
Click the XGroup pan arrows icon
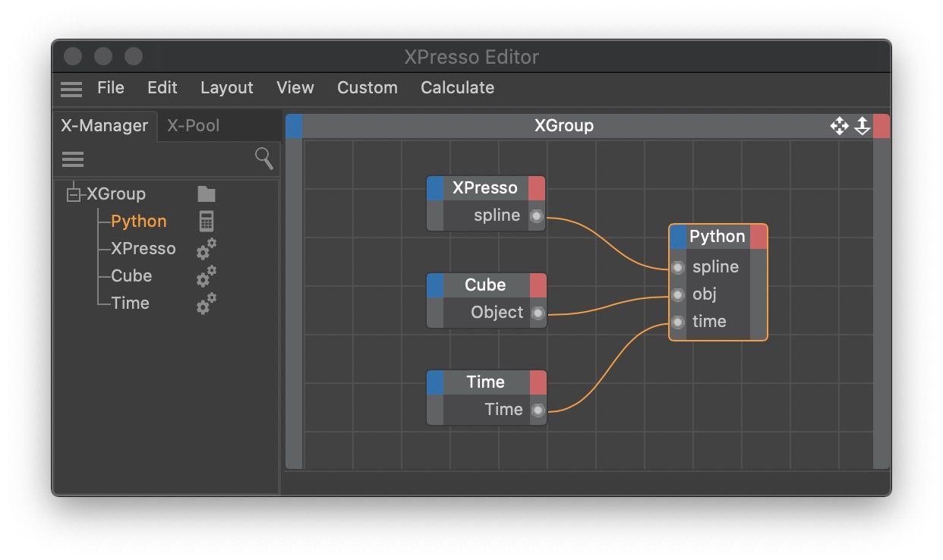pos(839,126)
